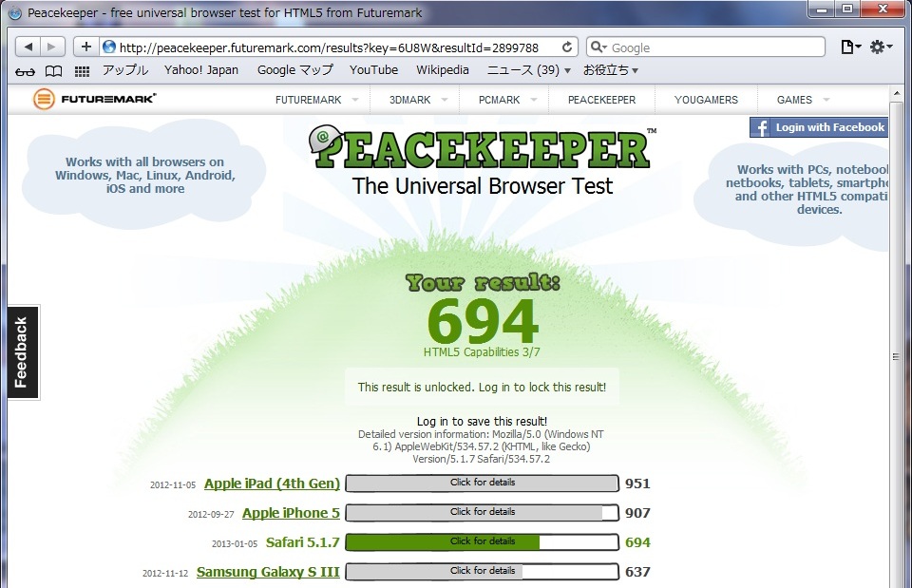This screenshot has width=912, height=588.
Task: Go back with the Safari back arrow
Action: coord(28,47)
